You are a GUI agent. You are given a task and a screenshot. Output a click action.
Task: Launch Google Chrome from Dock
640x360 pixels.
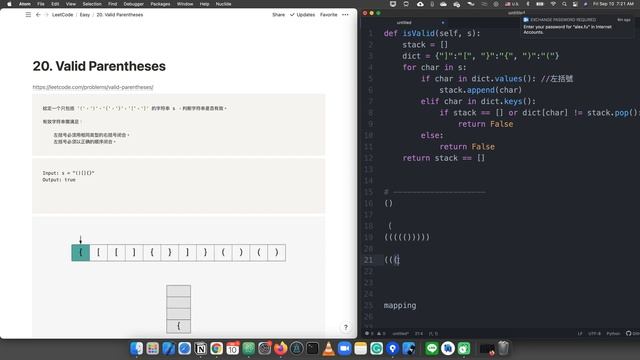[x=217, y=349]
